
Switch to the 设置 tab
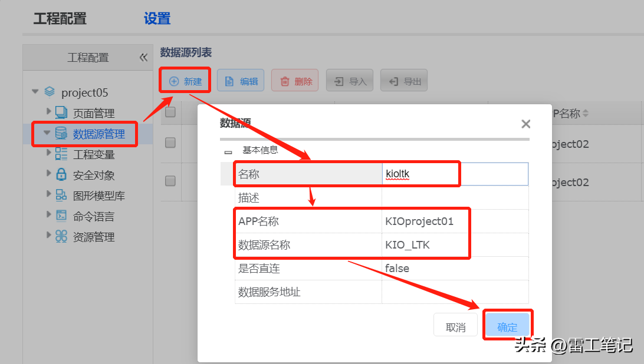[x=157, y=19]
